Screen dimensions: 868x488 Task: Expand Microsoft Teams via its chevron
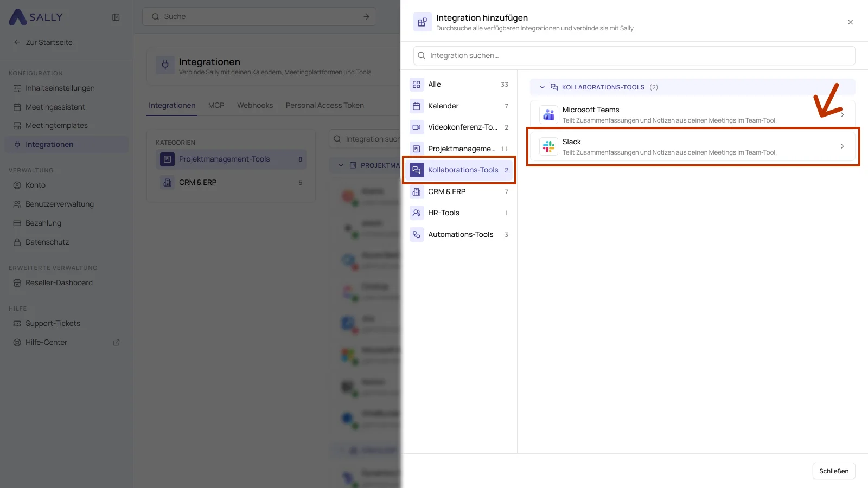(x=842, y=114)
